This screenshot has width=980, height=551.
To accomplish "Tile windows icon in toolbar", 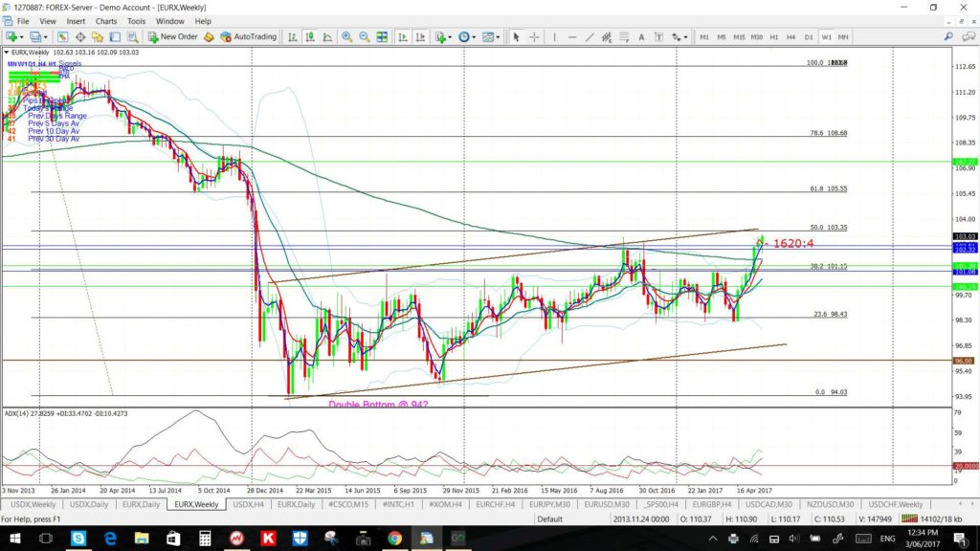I will click(x=382, y=37).
